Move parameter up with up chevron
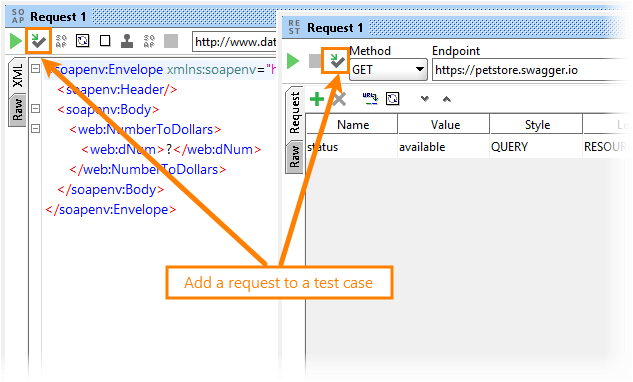 pos(446,99)
